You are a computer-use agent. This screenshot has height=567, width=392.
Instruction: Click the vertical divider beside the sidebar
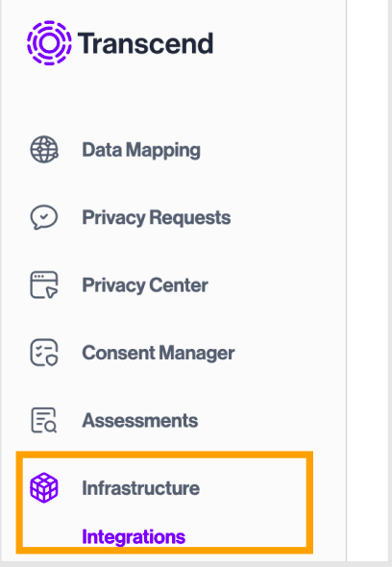tap(347, 283)
